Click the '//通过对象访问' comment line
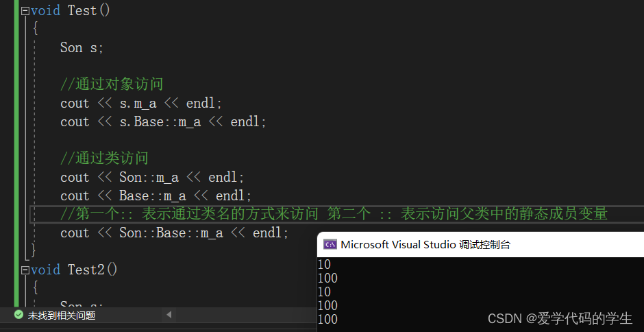The image size is (644, 332). 112,84
